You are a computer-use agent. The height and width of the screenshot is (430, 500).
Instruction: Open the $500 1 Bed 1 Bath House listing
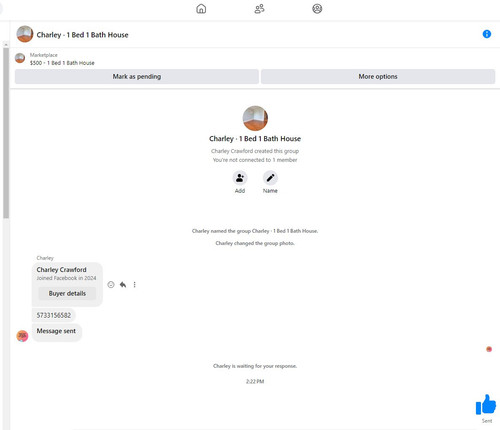(x=62, y=63)
